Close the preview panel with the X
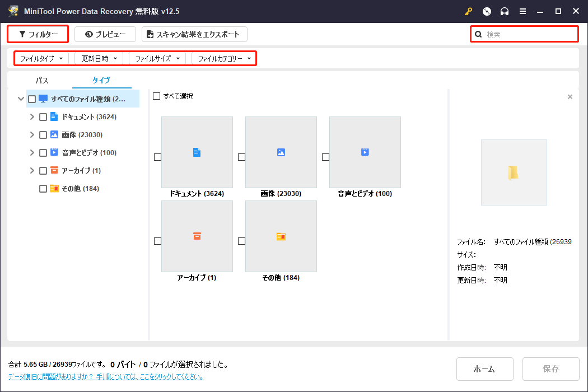This screenshot has height=392, width=588. pyautogui.click(x=570, y=97)
